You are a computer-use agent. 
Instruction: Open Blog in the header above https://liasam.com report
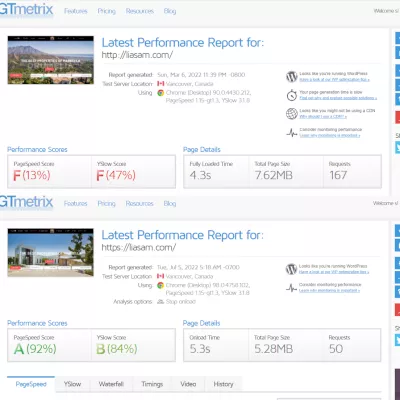(x=170, y=203)
